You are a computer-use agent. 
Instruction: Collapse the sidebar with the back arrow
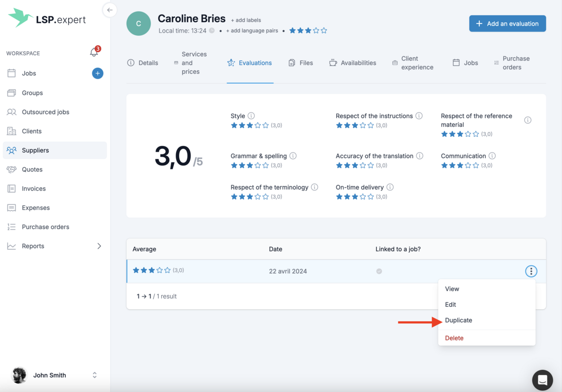110,10
